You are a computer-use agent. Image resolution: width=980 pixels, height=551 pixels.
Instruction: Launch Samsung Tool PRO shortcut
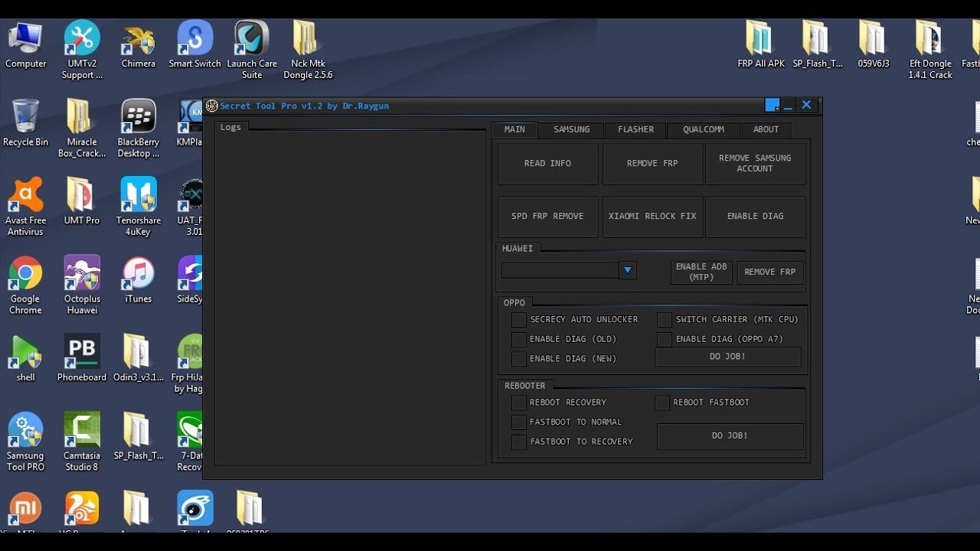pos(25,442)
